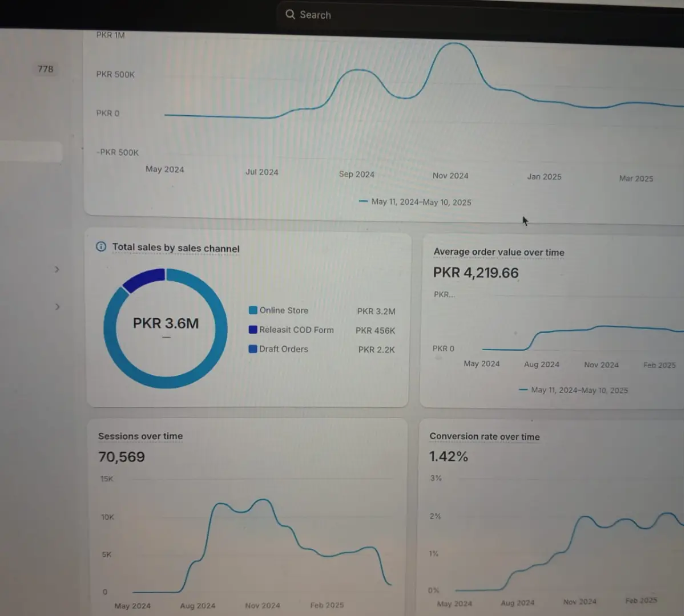
Task: Open the Total sales by sales channel report
Action: click(176, 248)
